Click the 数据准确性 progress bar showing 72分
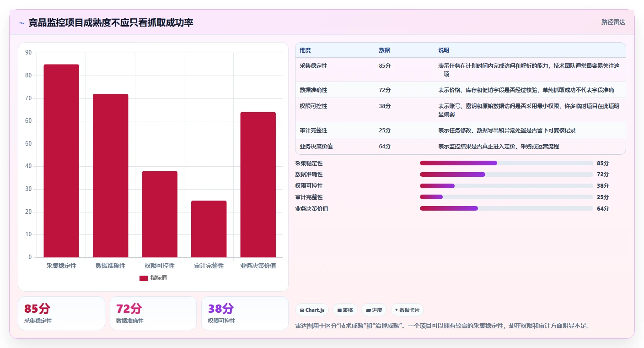Screen dimensions: 644x348 [506, 174]
